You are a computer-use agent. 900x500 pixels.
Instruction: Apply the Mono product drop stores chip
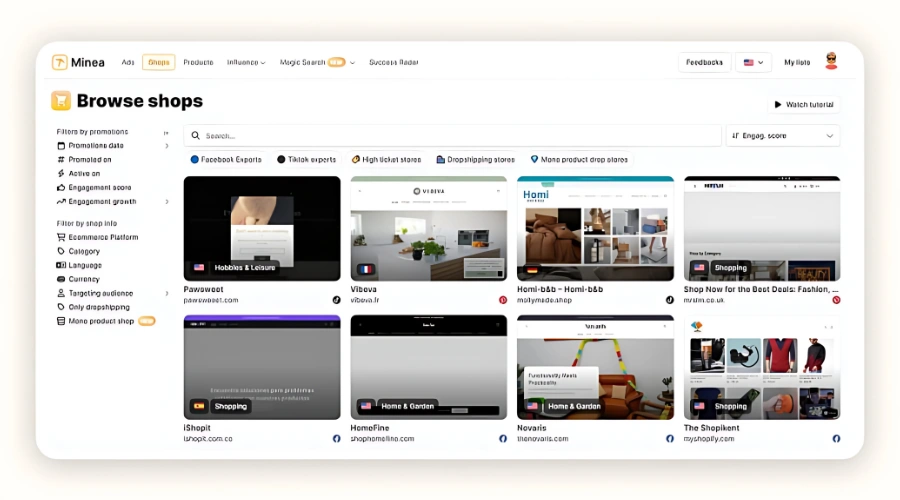click(579, 160)
